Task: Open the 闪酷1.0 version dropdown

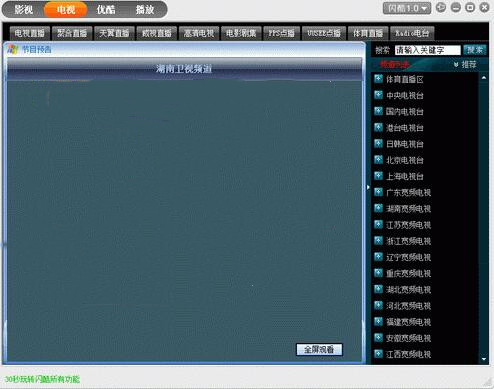Action: point(407,8)
